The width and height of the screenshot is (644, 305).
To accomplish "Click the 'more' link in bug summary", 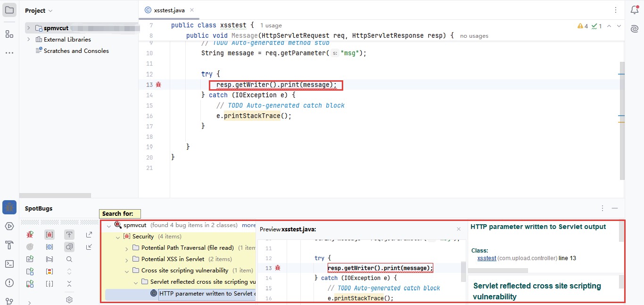I will 249,225.
